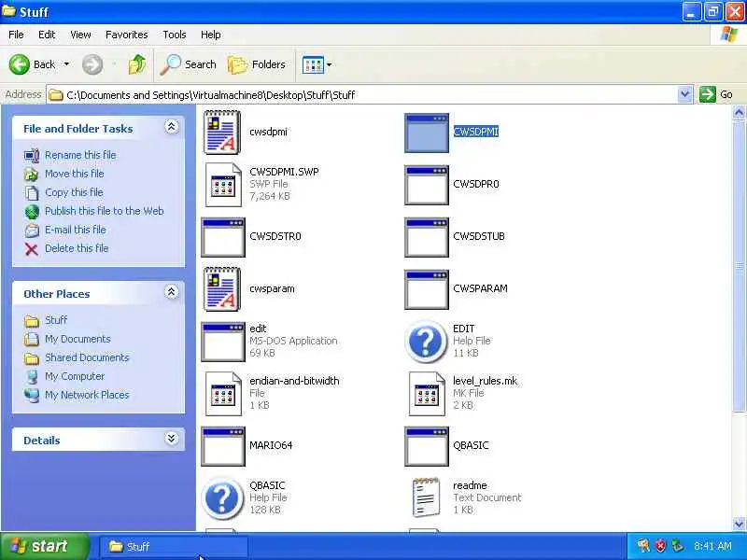This screenshot has width=747, height=560.
Task: Click the Stuff taskbar button
Action: [174, 547]
